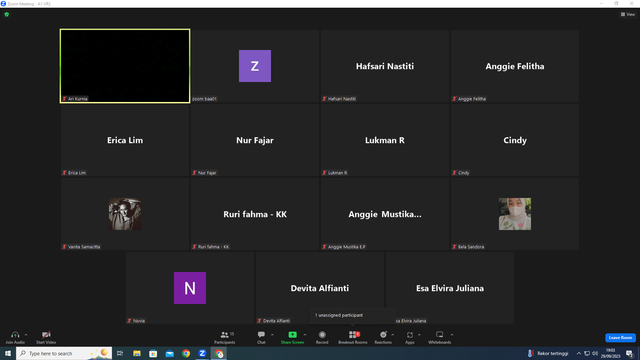Open the notification center
Screen dimensions: 640x360
pos(630,353)
